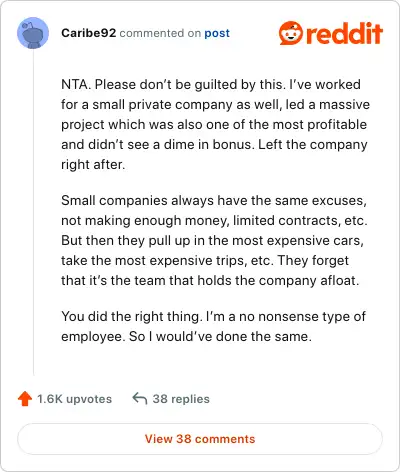Viewport: 400px width, 472px height.
Task: Click the reddit wordmark text
Action: tap(344, 33)
